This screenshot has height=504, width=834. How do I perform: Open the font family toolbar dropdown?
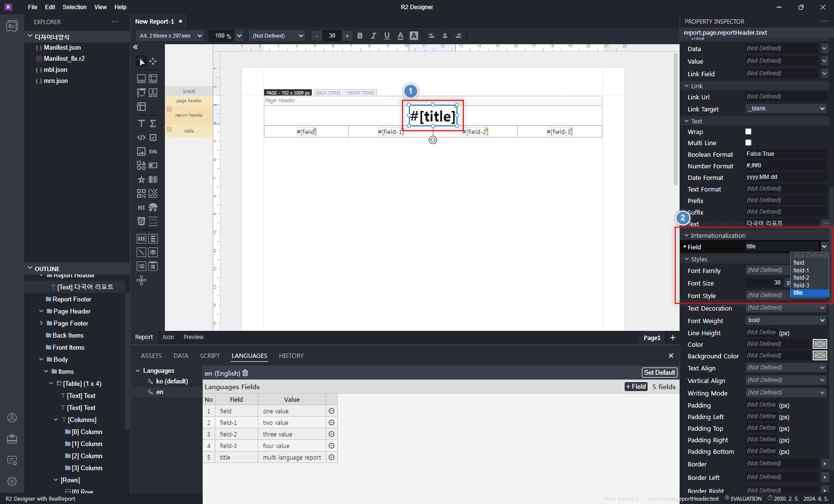click(x=278, y=36)
